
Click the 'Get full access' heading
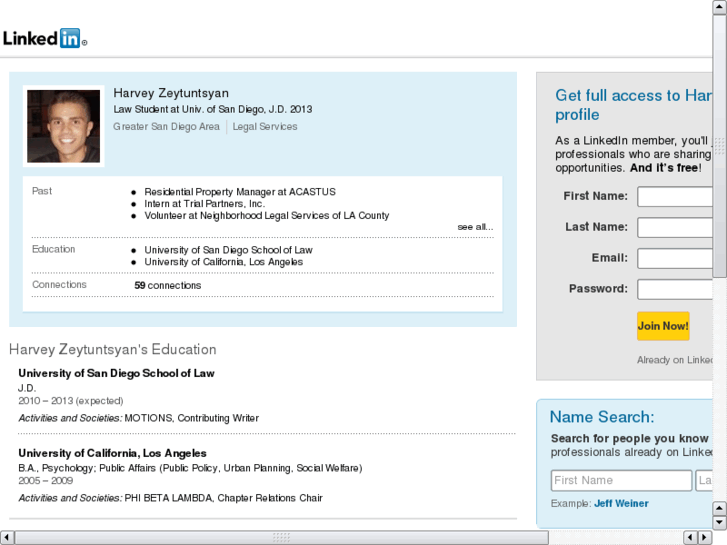(633, 105)
